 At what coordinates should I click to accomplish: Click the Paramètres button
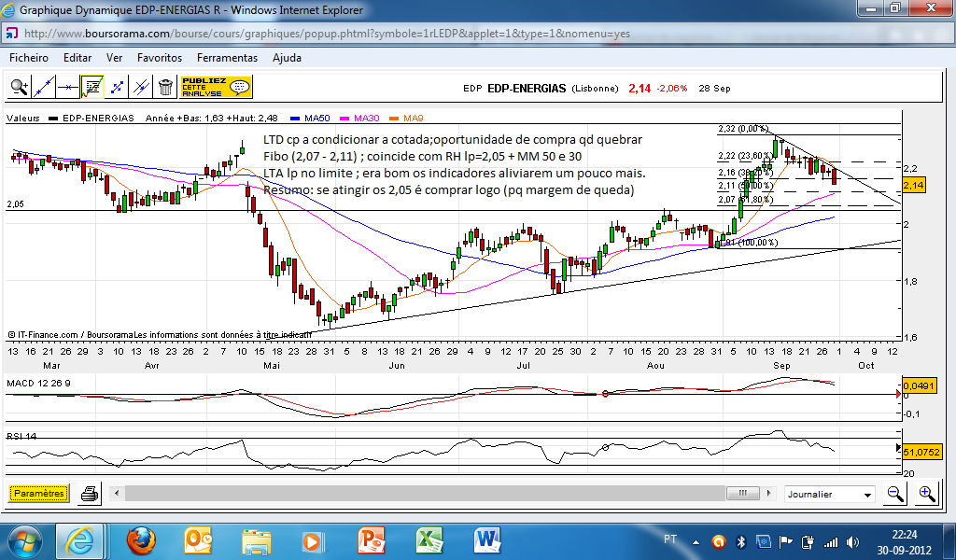[x=39, y=494]
